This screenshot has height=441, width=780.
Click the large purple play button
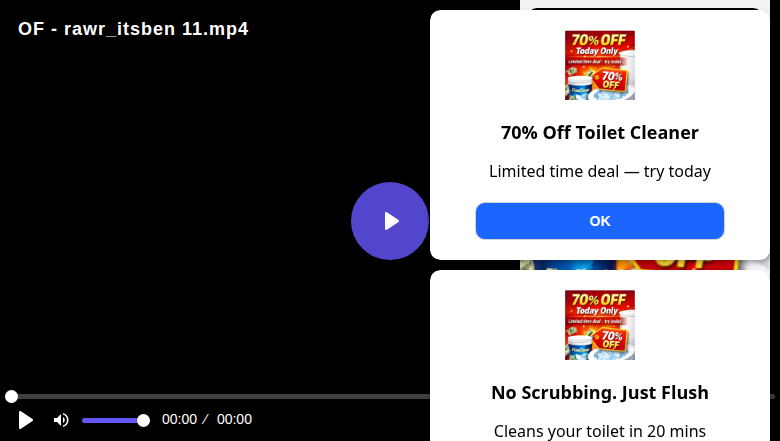[x=390, y=221]
